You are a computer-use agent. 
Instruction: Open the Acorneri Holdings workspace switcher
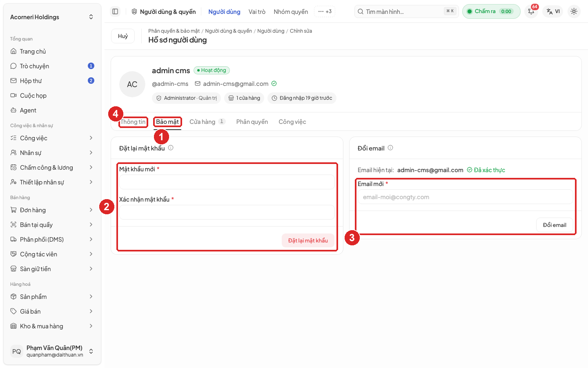point(52,17)
